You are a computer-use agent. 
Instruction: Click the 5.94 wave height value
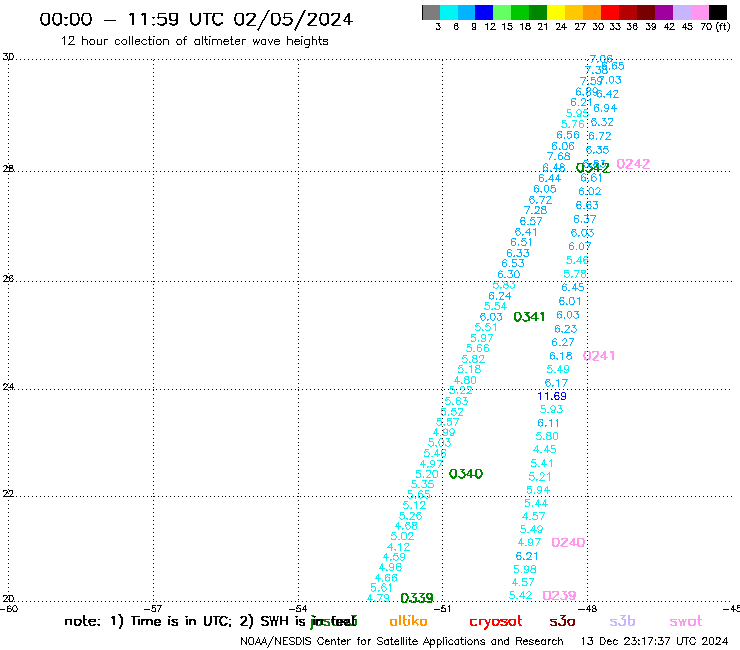point(538,490)
